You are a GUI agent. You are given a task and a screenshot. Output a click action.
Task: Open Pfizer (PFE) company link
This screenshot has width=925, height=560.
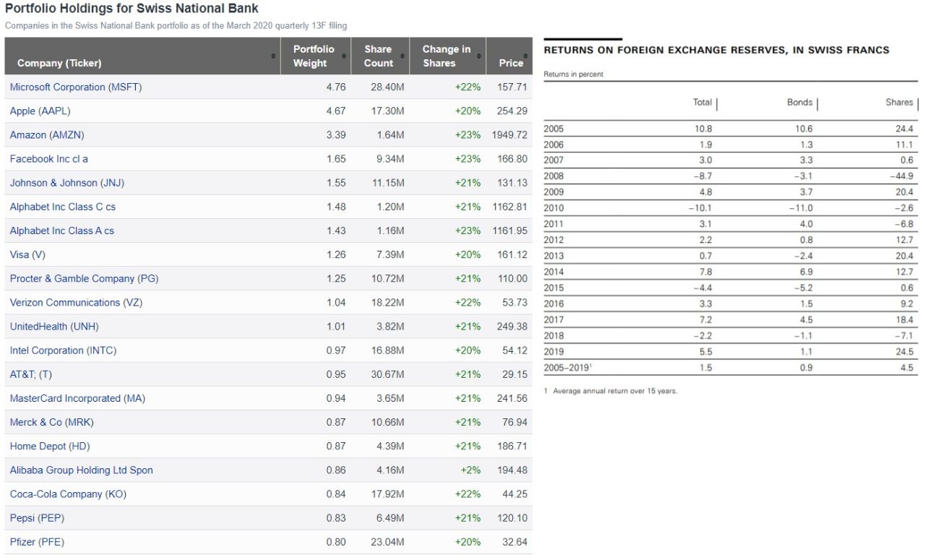(x=37, y=541)
